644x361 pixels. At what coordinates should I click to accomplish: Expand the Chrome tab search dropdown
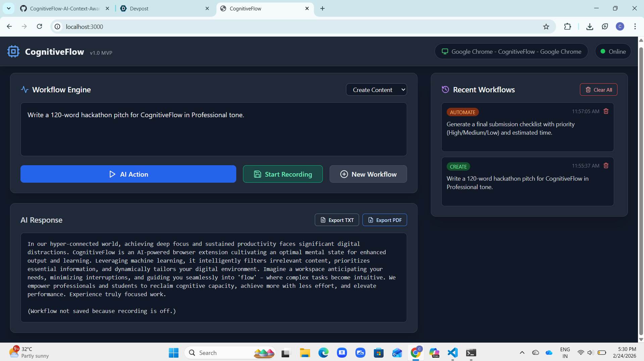click(x=9, y=8)
